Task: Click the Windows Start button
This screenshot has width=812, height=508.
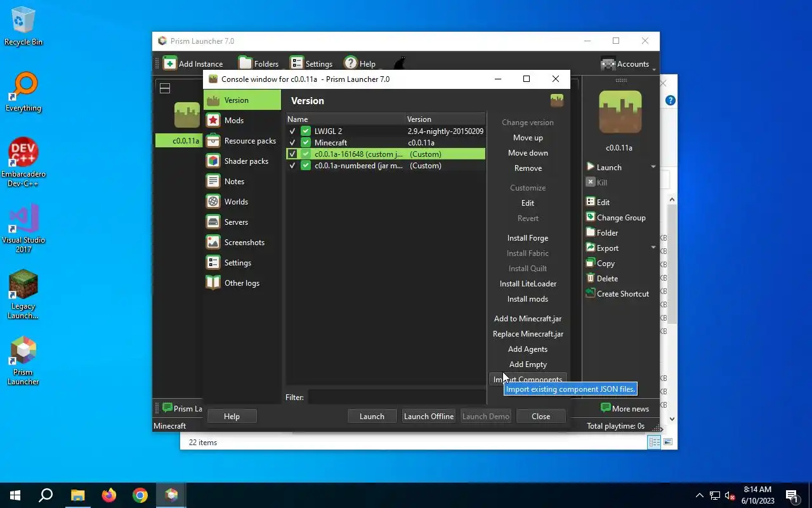Action: click(x=15, y=495)
